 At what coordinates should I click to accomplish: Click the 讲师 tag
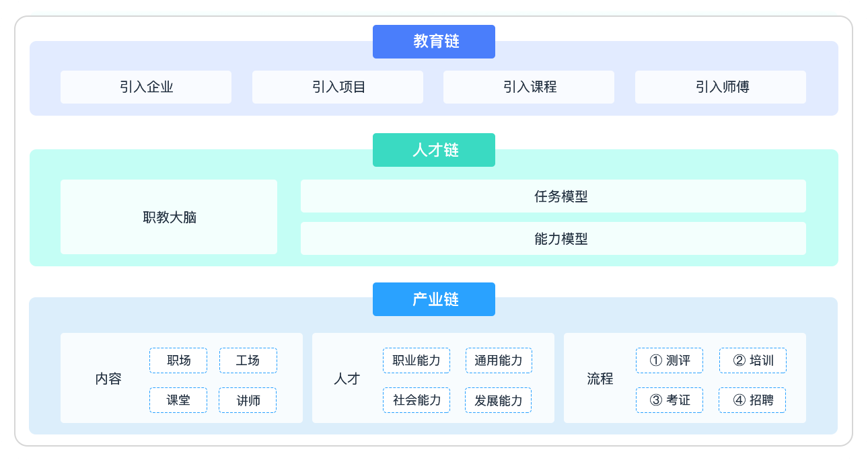tap(248, 400)
